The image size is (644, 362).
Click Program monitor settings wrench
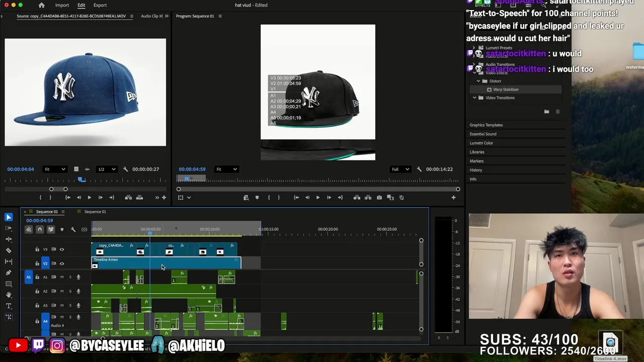419,169
